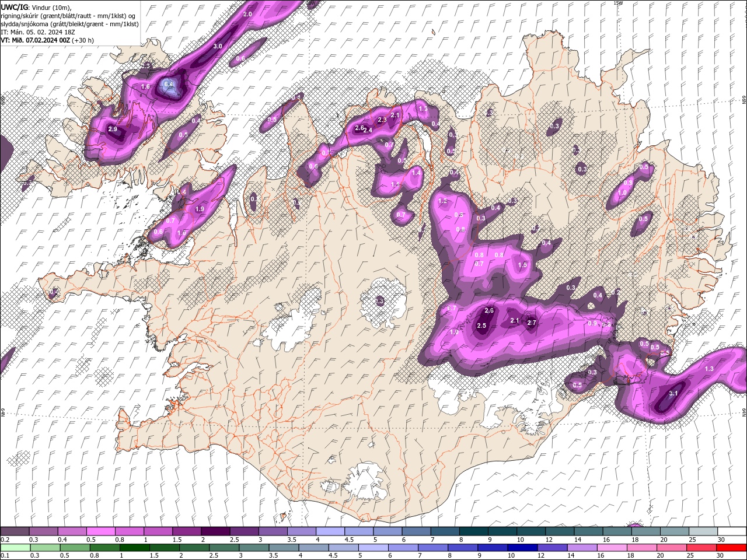Click the dusky purple 0.2 swatch in purple legend row
Screen dimensions: 747x560
[x=15, y=531]
